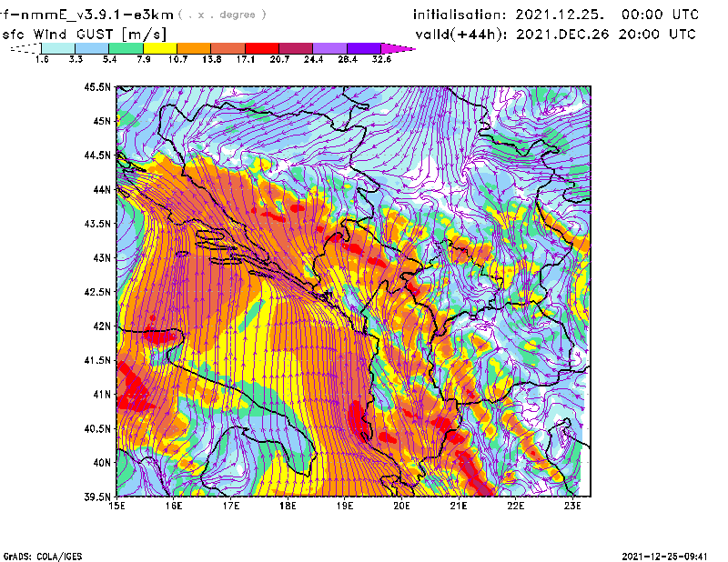Click the crimson legend swatch (20.7–24.4)

(296, 48)
